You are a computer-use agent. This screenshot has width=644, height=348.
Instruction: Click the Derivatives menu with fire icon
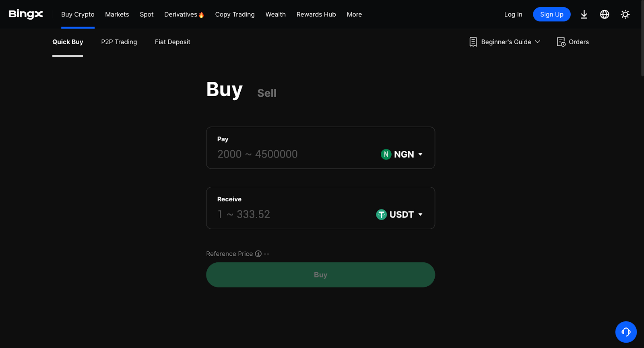[184, 14]
